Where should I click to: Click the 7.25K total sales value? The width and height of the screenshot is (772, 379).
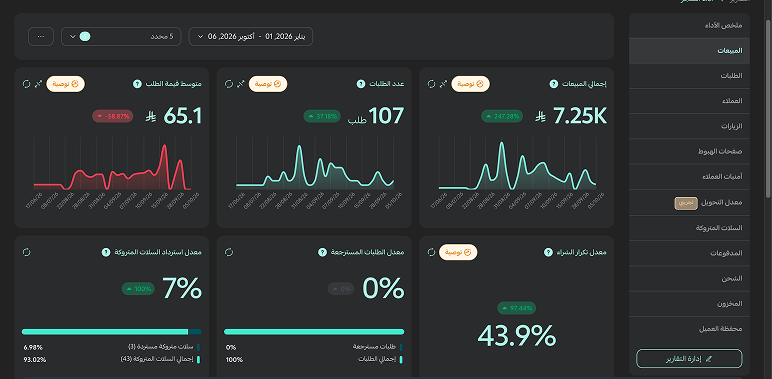pos(580,117)
